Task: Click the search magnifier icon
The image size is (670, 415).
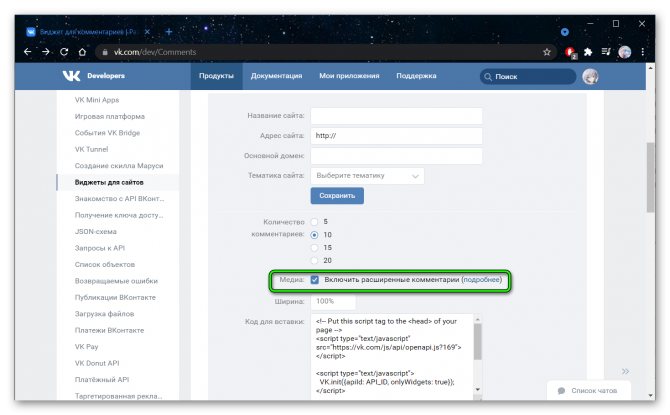Action: pyautogui.click(x=488, y=77)
